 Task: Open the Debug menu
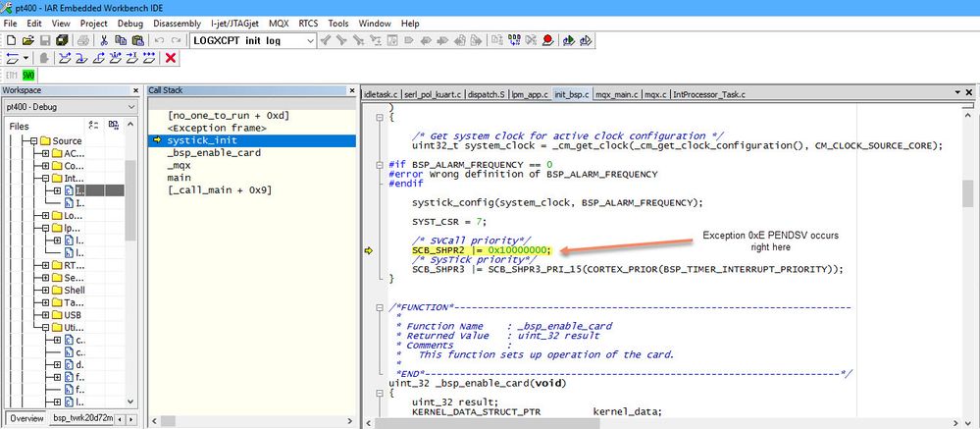130,24
